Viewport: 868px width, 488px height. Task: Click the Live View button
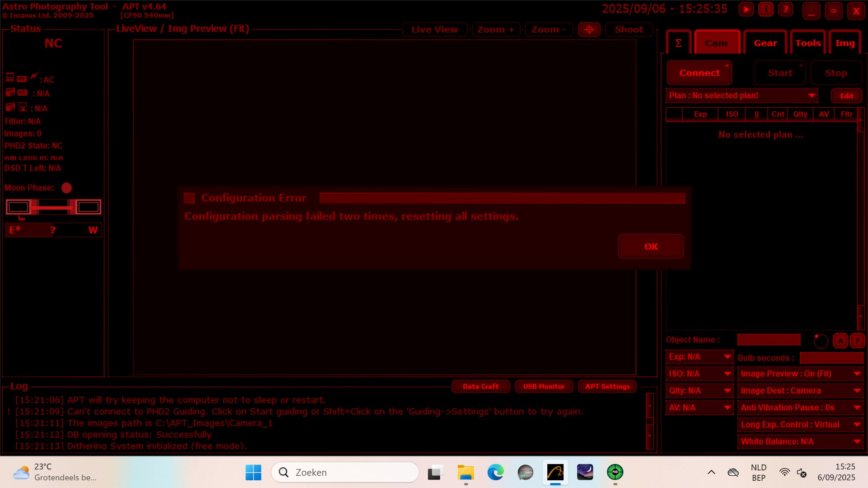435,29
